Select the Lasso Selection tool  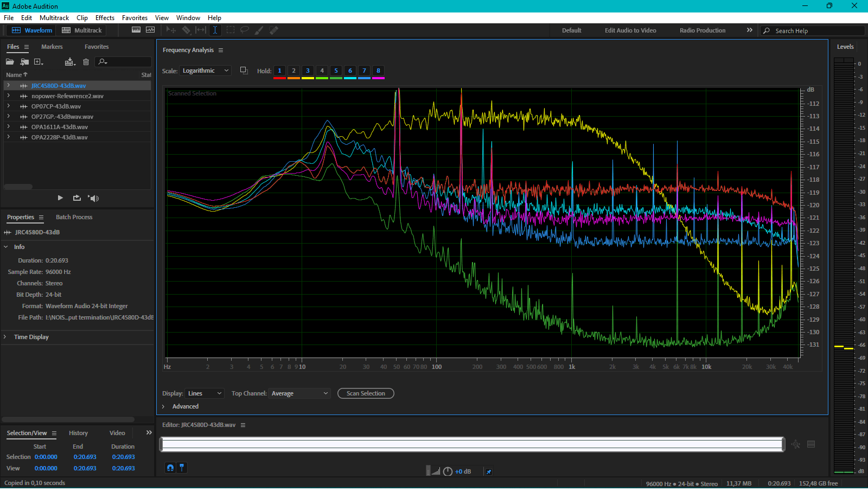pyautogui.click(x=245, y=30)
